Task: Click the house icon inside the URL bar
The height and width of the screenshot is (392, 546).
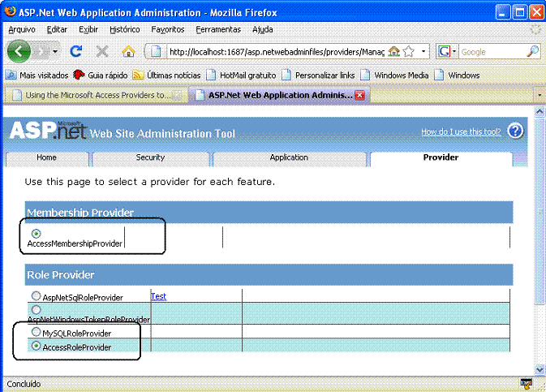Action: click(x=393, y=52)
